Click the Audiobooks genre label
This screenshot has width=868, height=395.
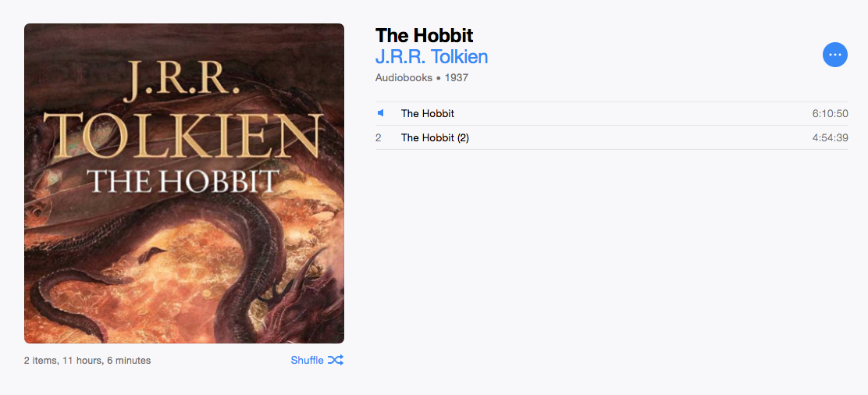[x=404, y=77]
